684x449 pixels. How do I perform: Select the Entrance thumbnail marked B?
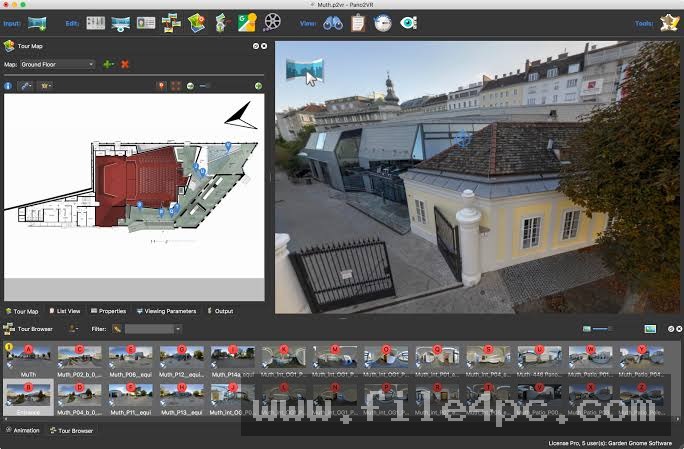28,398
